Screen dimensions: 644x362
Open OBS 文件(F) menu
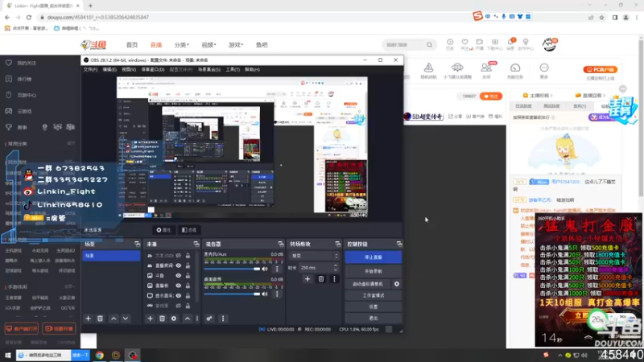[90, 69]
